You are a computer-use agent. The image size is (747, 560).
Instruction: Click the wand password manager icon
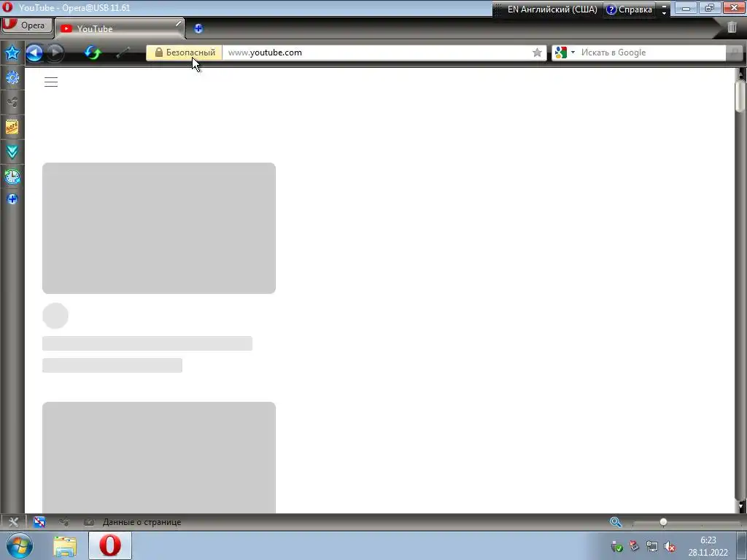[x=123, y=52]
